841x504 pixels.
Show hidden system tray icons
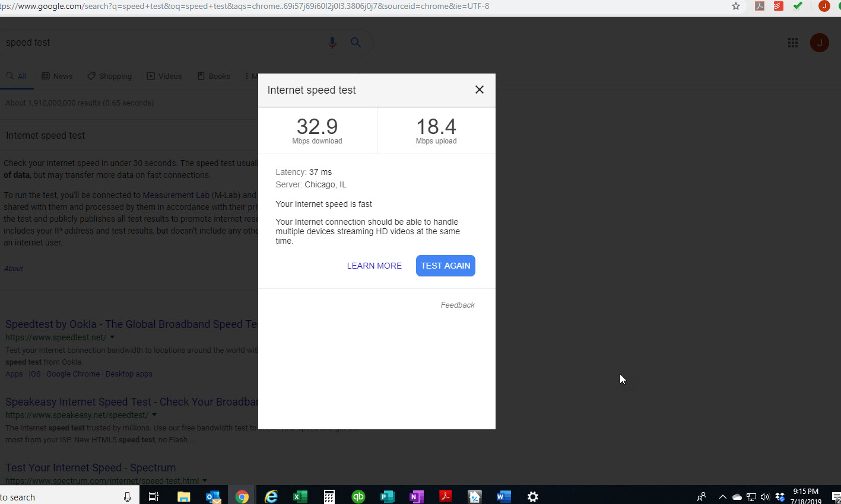point(722,497)
